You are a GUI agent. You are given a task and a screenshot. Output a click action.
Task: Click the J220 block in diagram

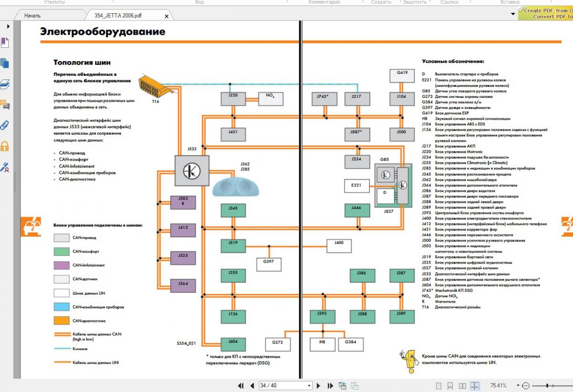[233, 99]
